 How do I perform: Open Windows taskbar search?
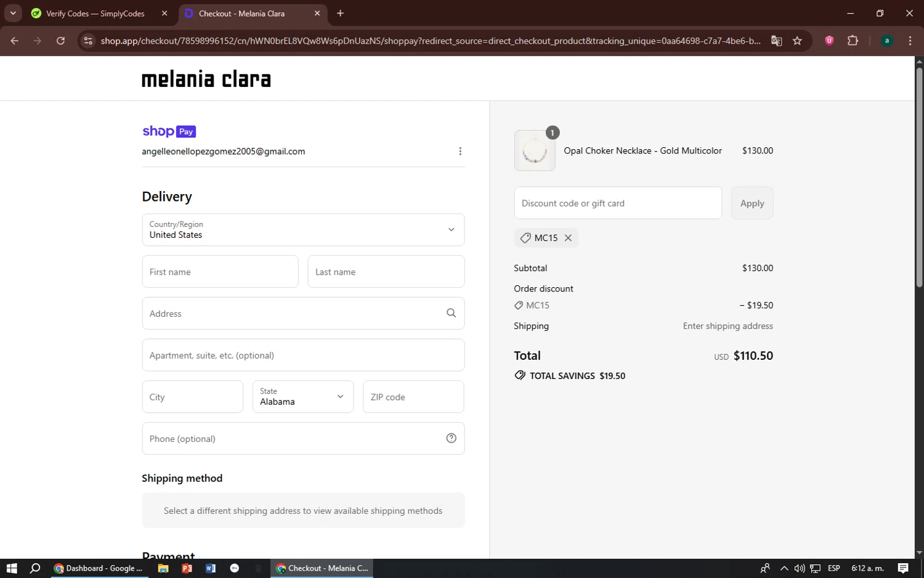[35, 568]
